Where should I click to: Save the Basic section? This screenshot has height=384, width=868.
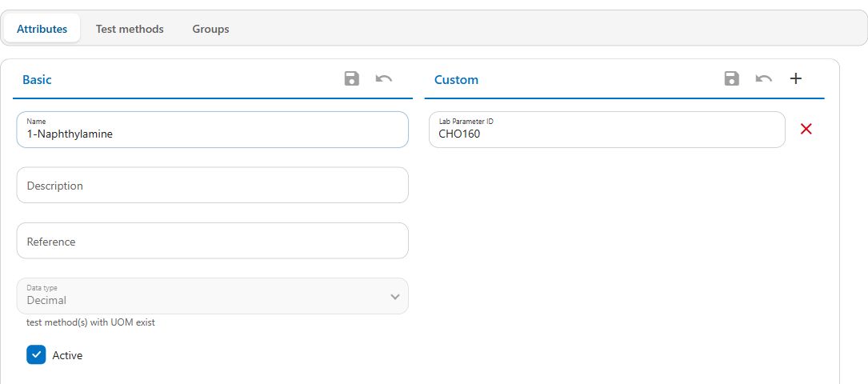tap(351, 78)
